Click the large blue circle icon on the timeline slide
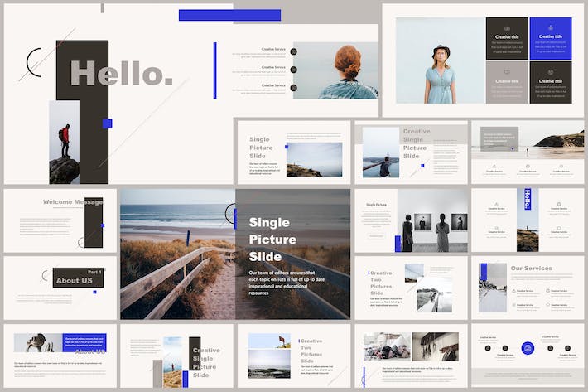Viewport: 588px width, 392px height. (x=528, y=348)
